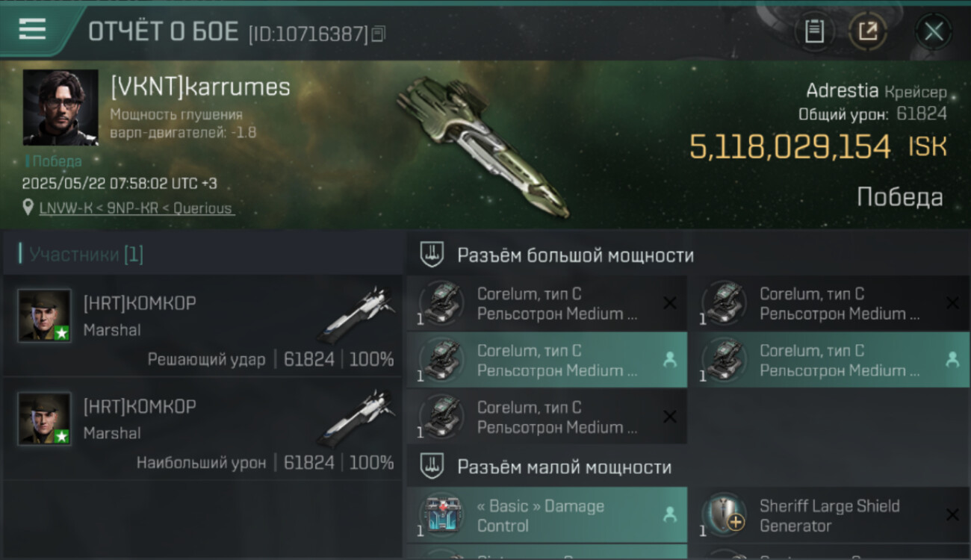Open the clipboard report icon
Viewport: 971px width, 560px height.
[x=814, y=31]
